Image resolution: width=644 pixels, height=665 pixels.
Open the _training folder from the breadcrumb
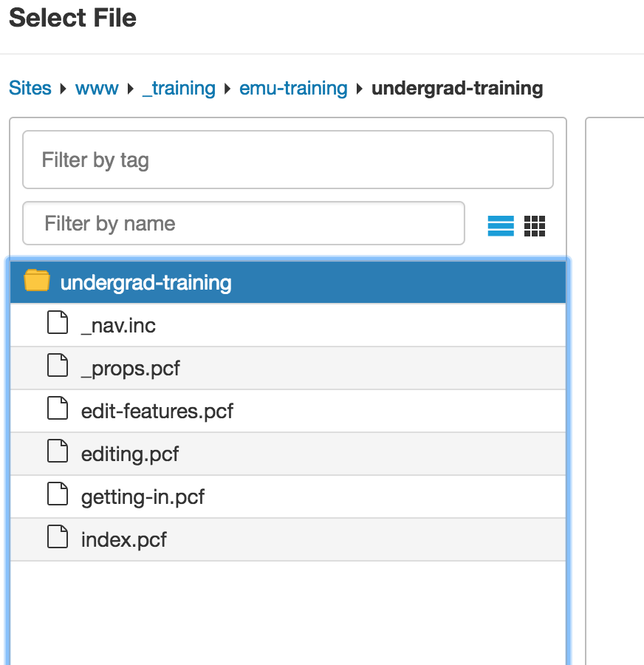[x=179, y=87]
